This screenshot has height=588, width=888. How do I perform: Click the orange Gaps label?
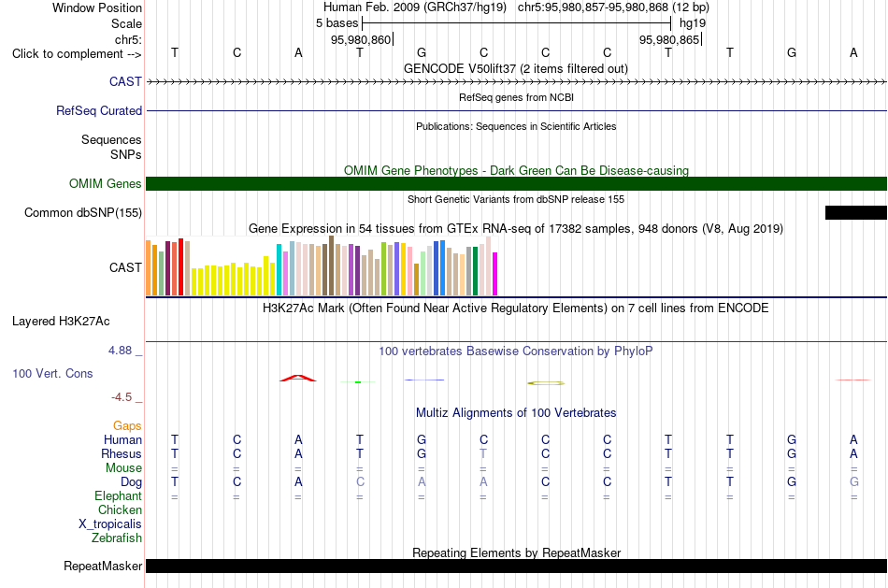point(127,425)
